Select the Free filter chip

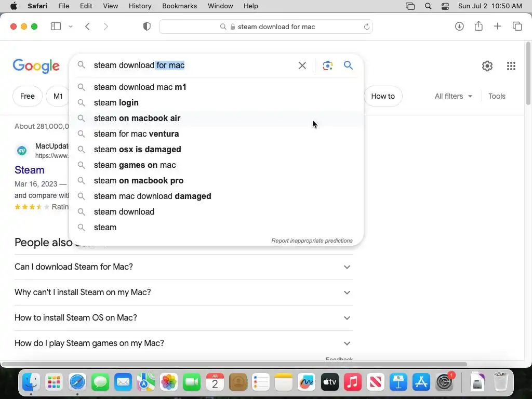pyautogui.click(x=27, y=96)
